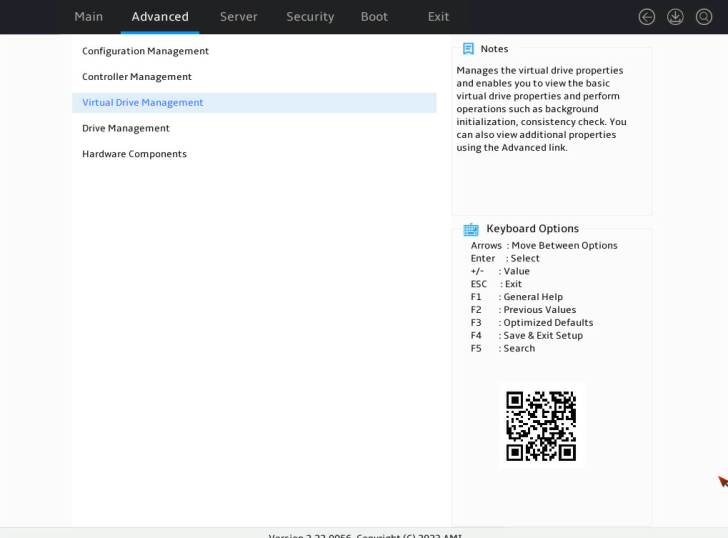Click the back arrow icon in header

coord(646,17)
